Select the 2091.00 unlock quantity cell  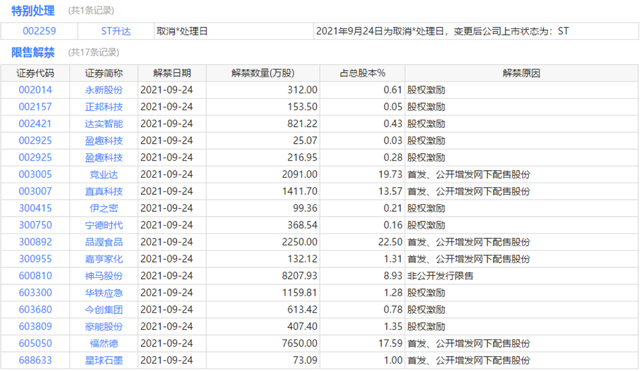tap(263, 174)
